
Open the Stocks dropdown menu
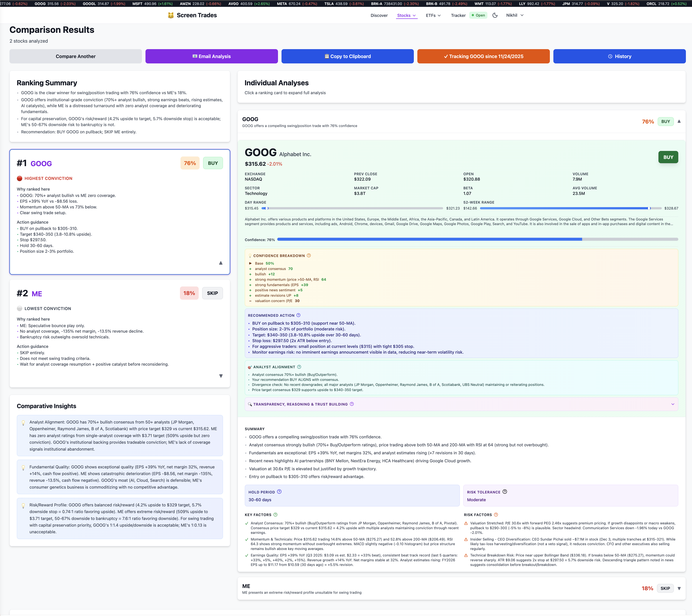(407, 15)
